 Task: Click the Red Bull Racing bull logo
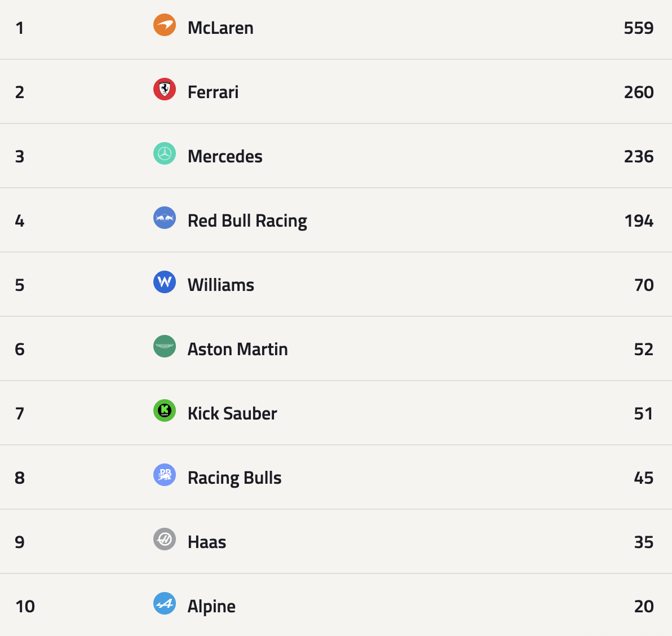click(165, 218)
